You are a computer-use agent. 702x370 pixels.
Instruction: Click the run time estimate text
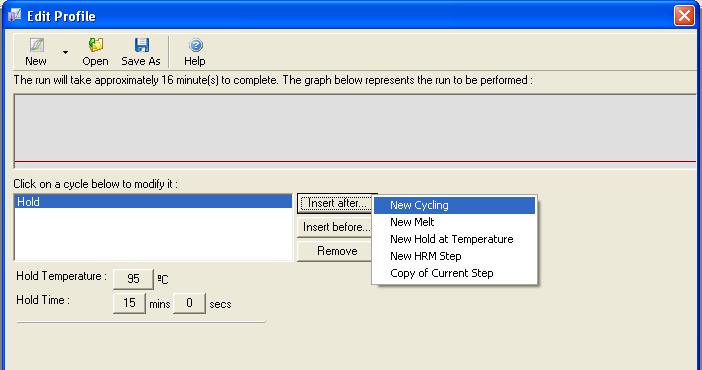[273, 80]
